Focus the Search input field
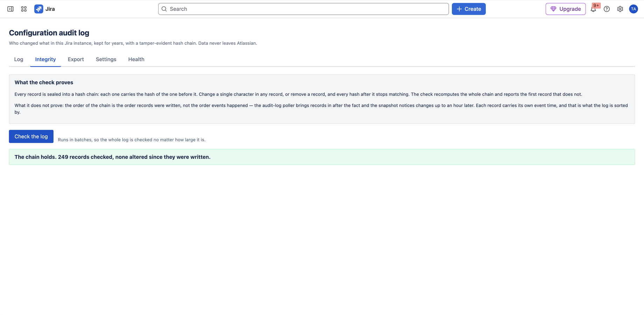The height and width of the screenshot is (315, 644). pyautogui.click(x=303, y=9)
